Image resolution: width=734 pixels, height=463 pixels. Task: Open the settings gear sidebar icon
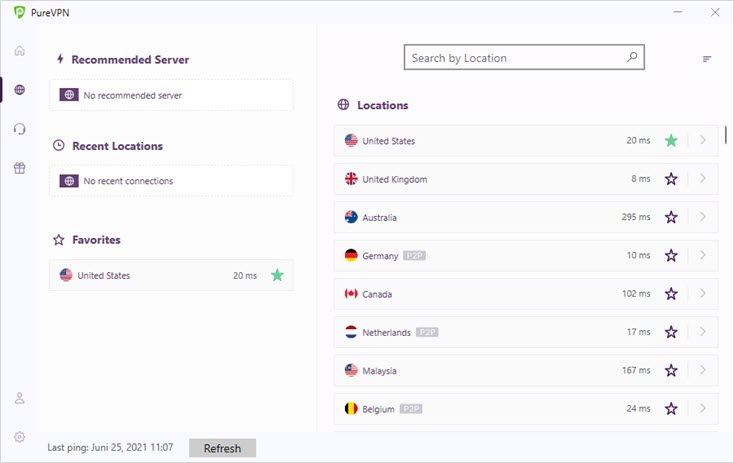point(19,437)
